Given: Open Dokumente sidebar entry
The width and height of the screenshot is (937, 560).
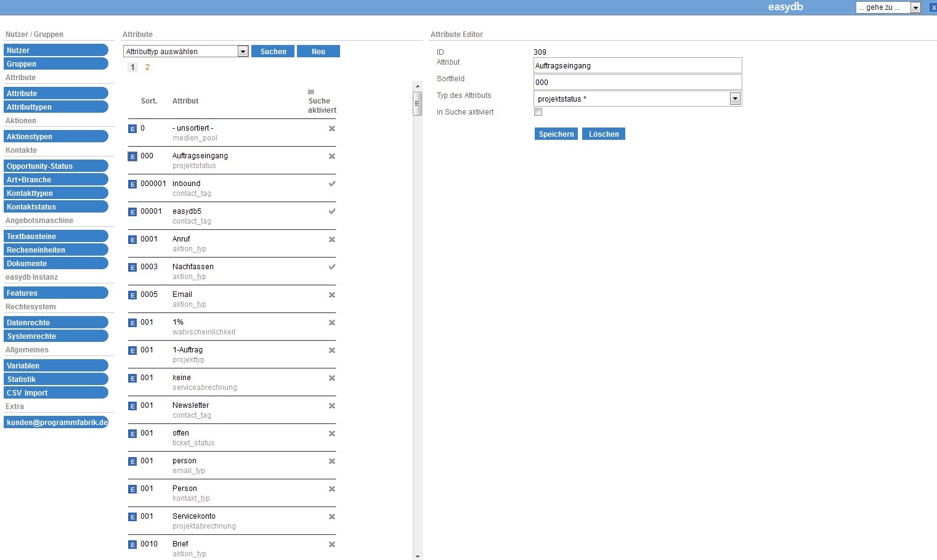Looking at the screenshot, I should pyautogui.click(x=56, y=263).
